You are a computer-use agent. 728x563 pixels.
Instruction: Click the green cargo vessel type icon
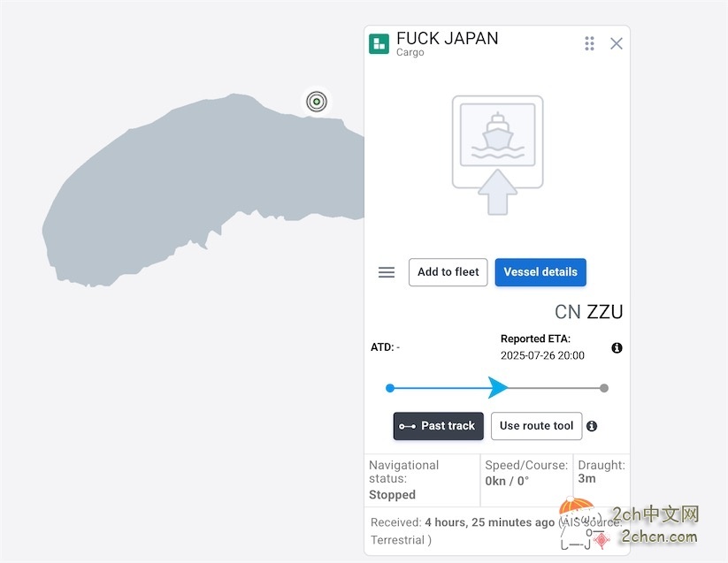379,42
